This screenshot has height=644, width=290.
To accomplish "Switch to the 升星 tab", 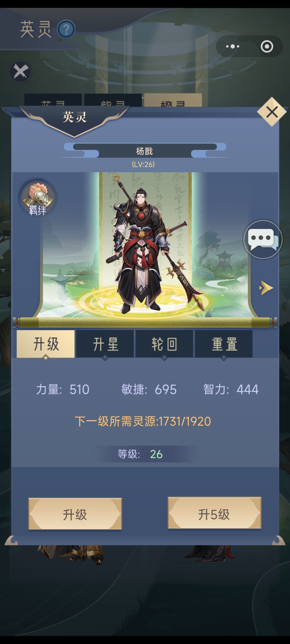I will pos(105,344).
